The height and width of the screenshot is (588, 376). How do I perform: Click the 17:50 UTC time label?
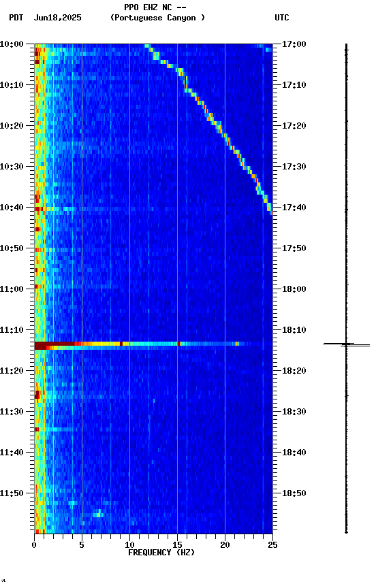294,248
